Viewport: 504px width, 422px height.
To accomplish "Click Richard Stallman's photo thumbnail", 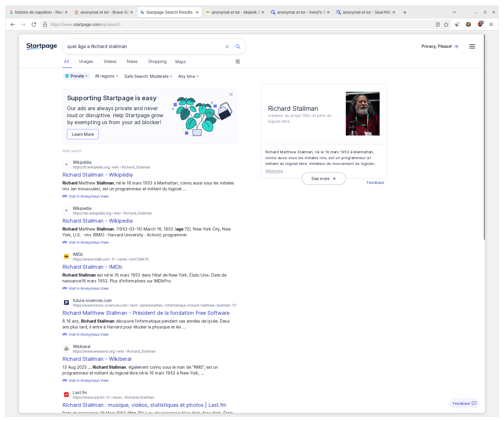I will click(x=362, y=114).
